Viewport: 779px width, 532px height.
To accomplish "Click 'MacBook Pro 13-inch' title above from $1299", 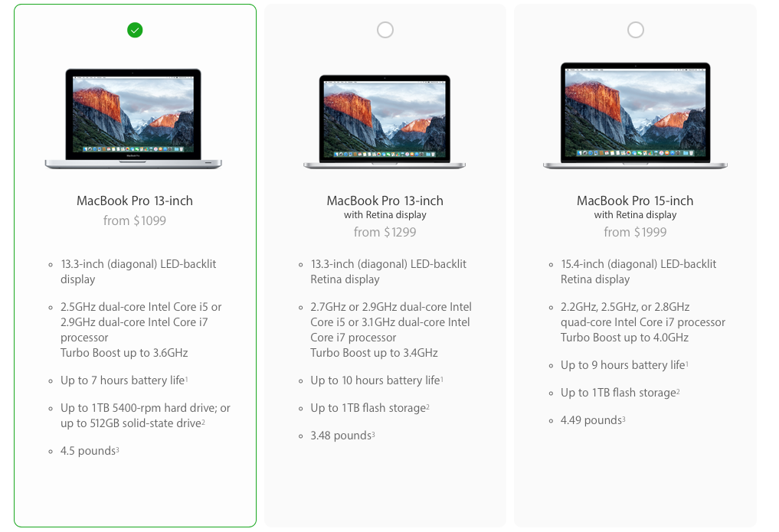I will tap(385, 201).
